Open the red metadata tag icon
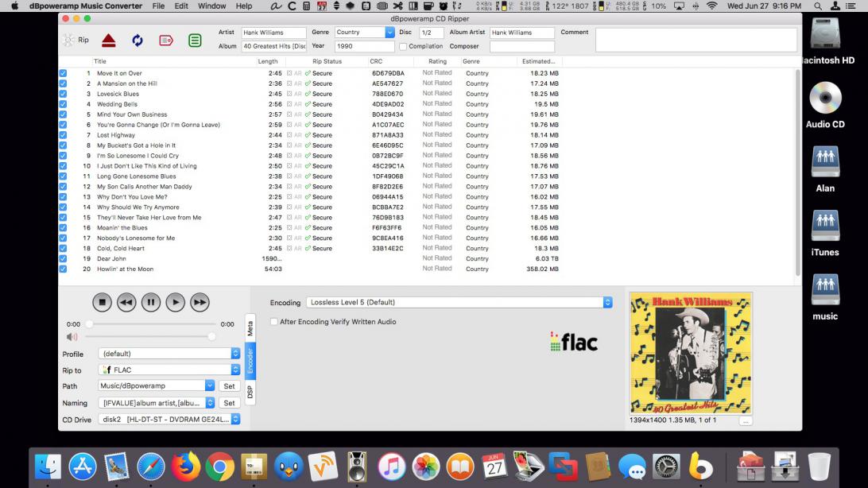This screenshot has height=488, width=868. [165, 40]
